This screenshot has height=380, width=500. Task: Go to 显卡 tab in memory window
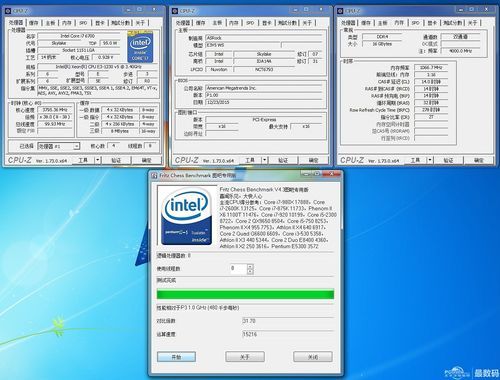click(x=432, y=23)
